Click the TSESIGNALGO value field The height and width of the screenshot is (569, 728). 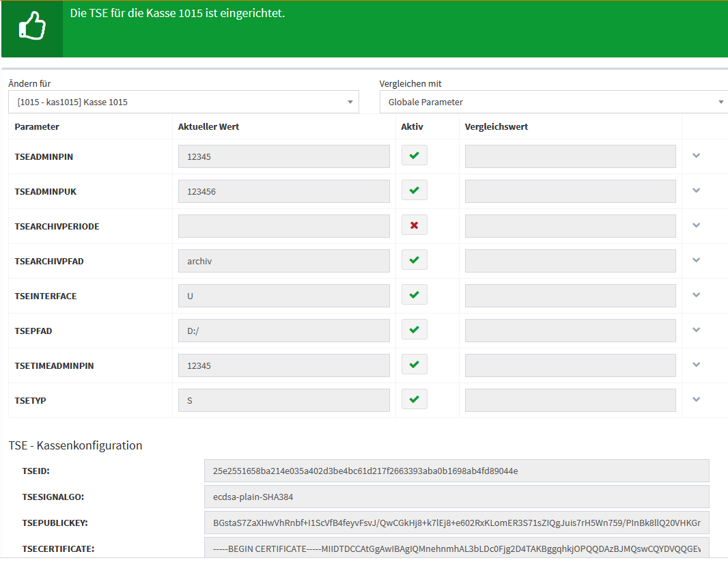click(456, 497)
